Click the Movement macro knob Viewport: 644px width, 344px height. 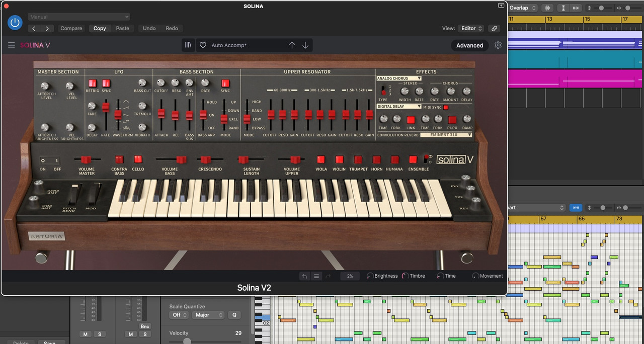click(x=475, y=276)
